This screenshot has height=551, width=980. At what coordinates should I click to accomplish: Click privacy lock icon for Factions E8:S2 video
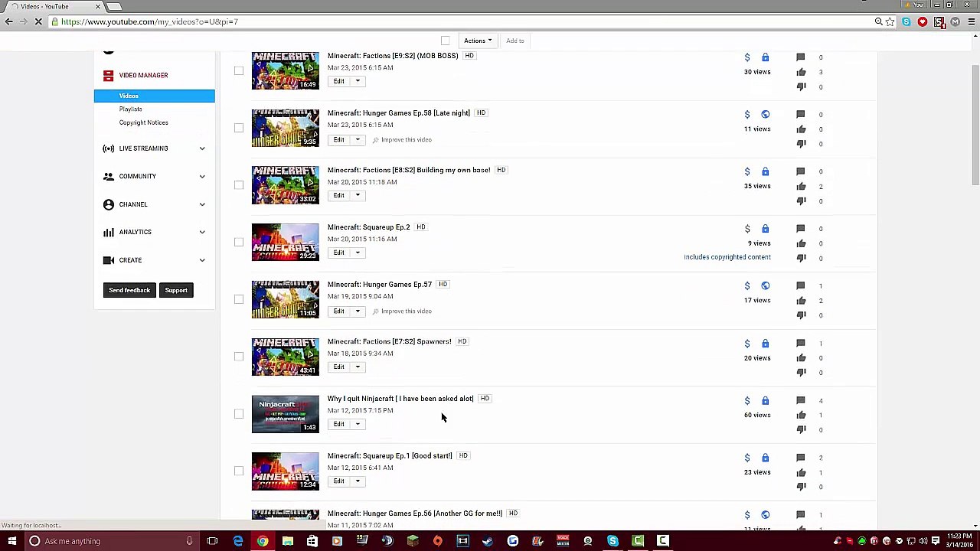point(765,171)
